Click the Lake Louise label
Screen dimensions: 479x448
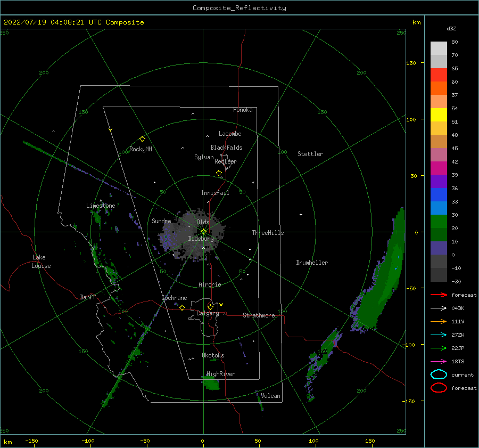(x=41, y=262)
